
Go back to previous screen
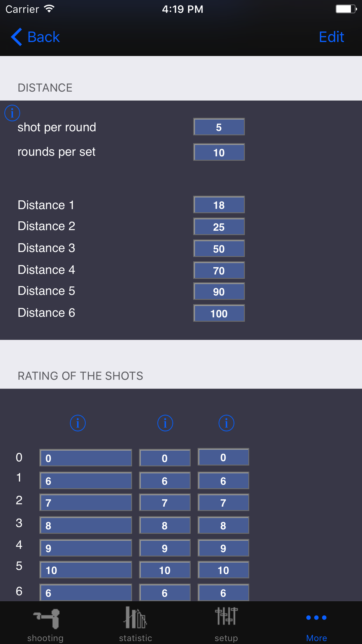[36, 37]
